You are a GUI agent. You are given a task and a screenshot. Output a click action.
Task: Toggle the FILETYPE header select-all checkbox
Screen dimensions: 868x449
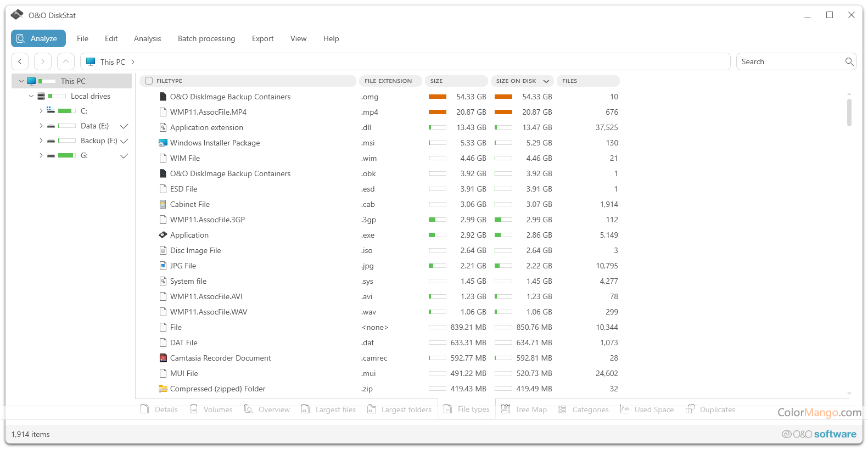(x=149, y=81)
